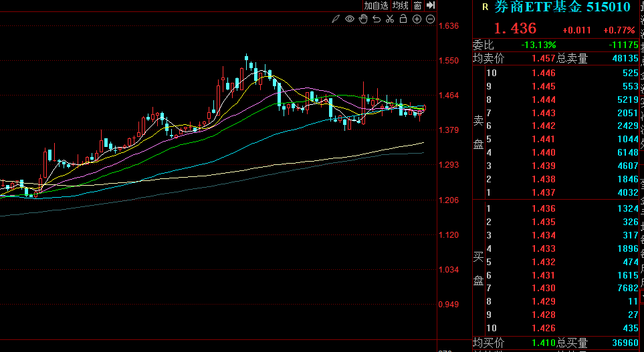Select buy level 1 price 1.436
Viewport: 644px width, 352px height.
tap(543, 209)
